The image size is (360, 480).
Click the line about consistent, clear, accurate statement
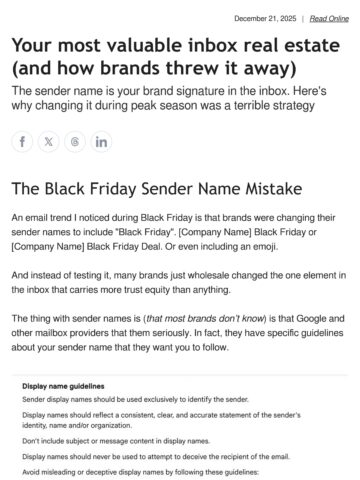(161, 420)
